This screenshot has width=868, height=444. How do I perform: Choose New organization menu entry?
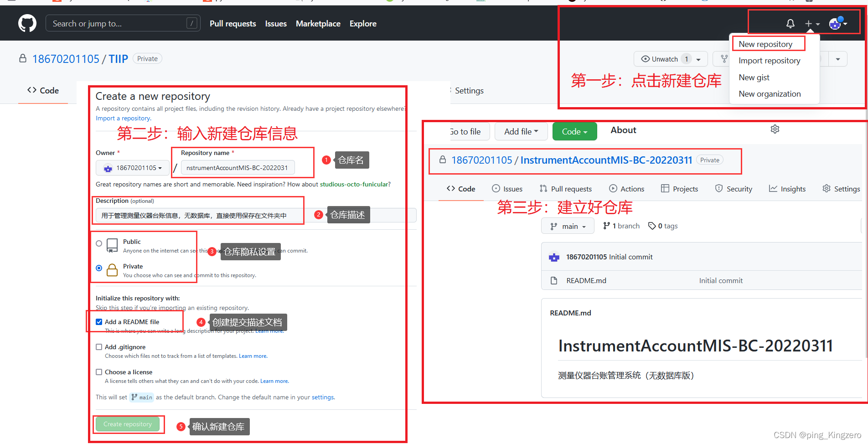[x=770, y=94]
